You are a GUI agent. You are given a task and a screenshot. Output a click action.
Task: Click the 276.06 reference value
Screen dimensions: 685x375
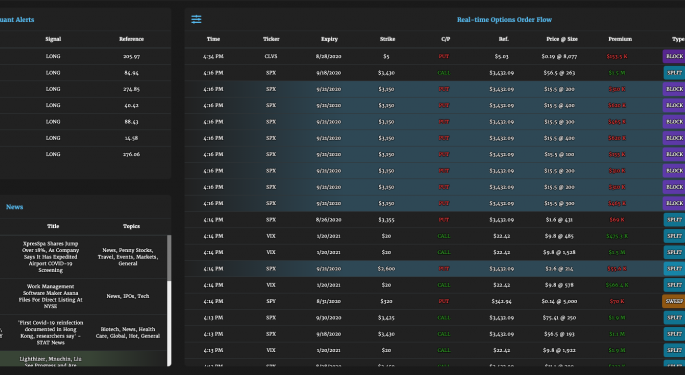tap(131, 154)
